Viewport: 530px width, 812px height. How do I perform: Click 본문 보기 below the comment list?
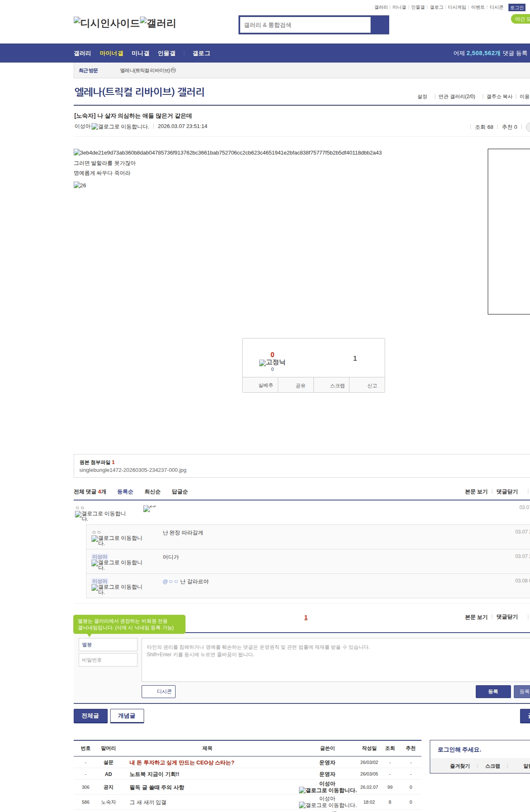(x=476, y=617)
